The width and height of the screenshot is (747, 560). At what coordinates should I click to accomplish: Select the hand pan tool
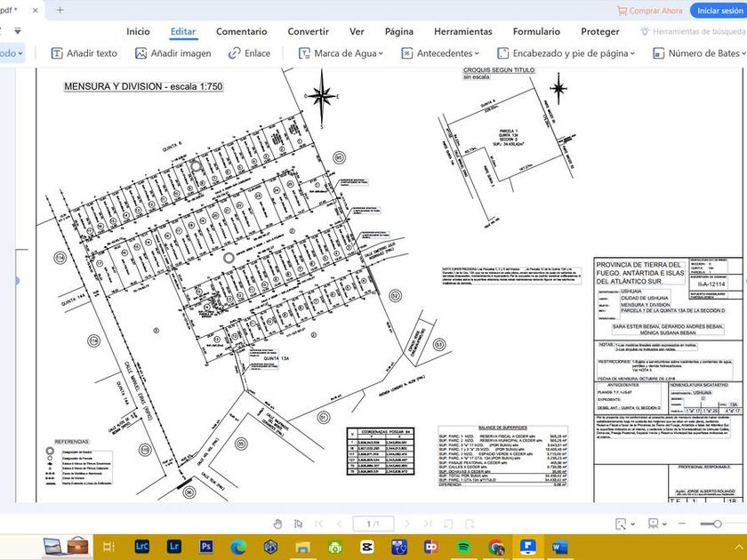coord(277,524)
